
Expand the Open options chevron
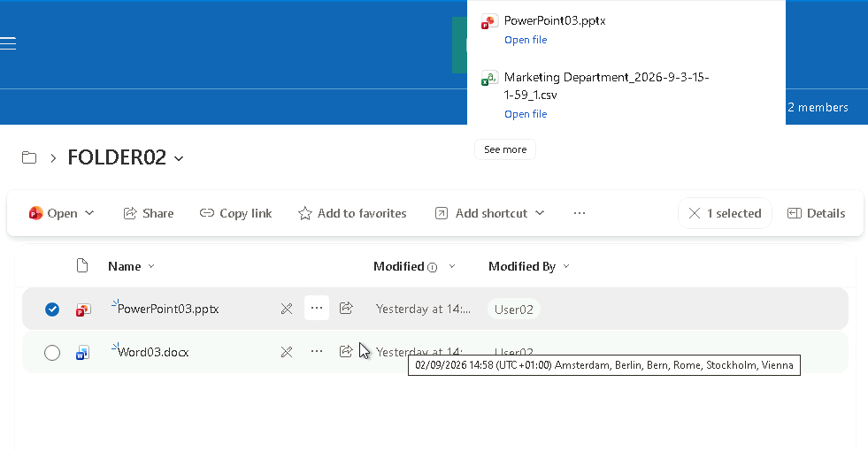tap(89, 213)
